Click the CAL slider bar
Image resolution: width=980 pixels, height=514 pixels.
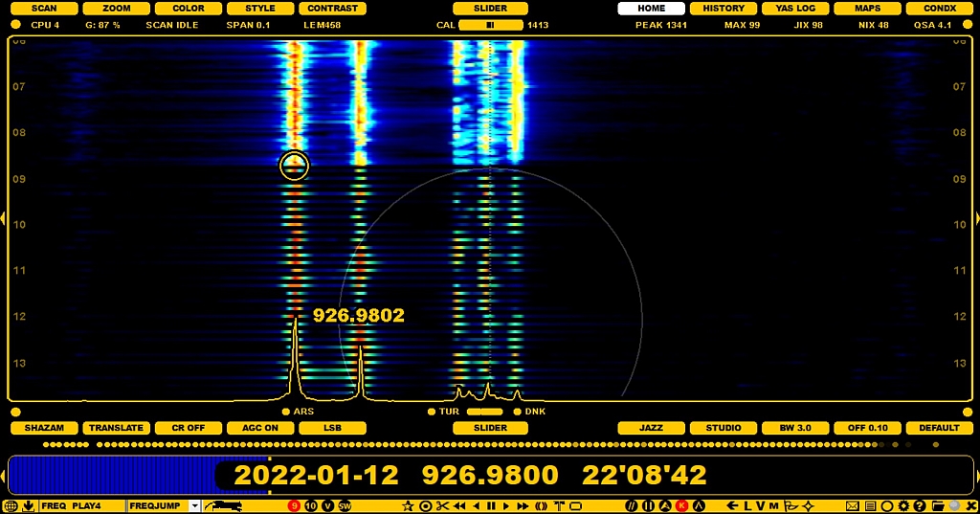[x=490, y=25]
